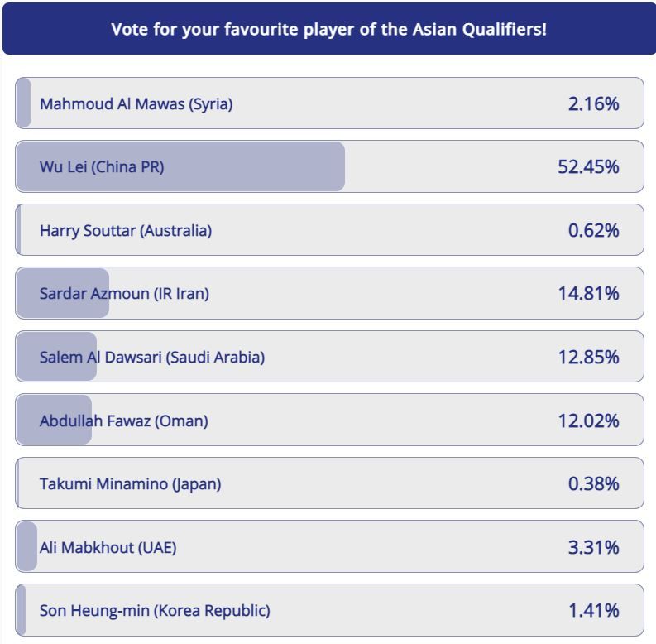This screenshot has width=656, height=644.
Task: Click the 1.41% result for Son Heung-min
Action: (593, 611)
